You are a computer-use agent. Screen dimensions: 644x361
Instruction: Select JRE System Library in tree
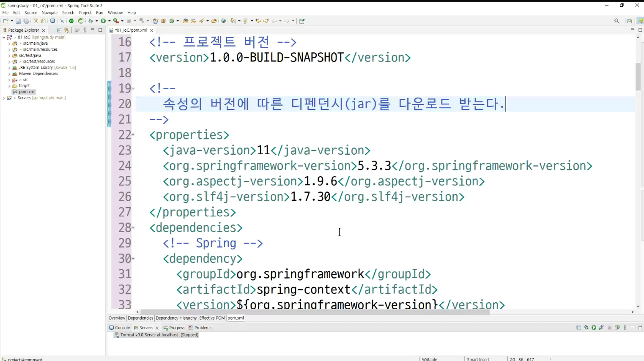(44, 68)
